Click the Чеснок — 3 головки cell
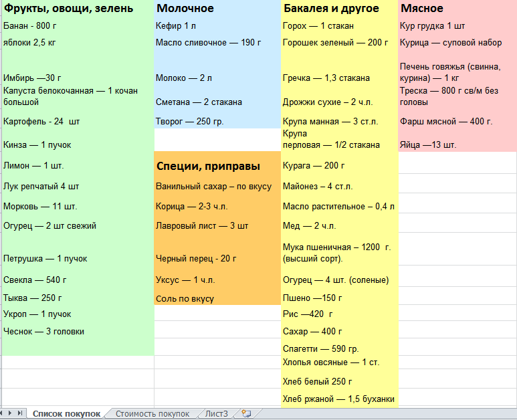This screenshot has width=517, height=420. pyautogui.click(x=43, y=331)
